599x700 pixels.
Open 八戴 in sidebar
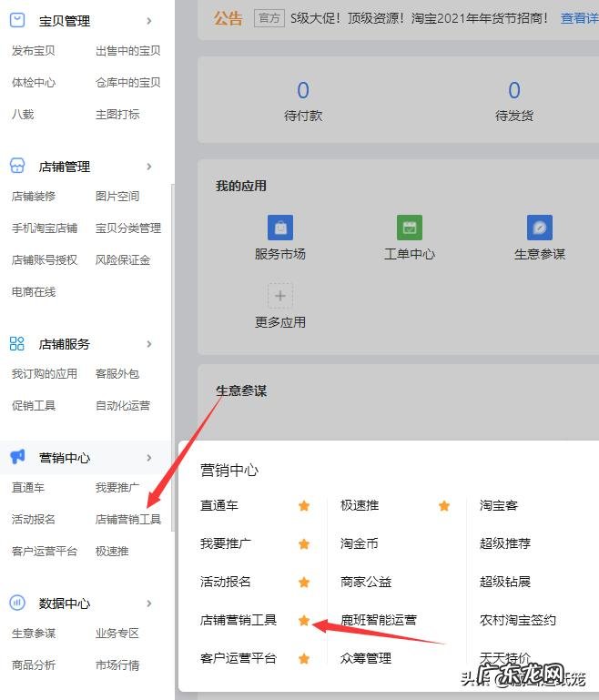coord(23,115)
